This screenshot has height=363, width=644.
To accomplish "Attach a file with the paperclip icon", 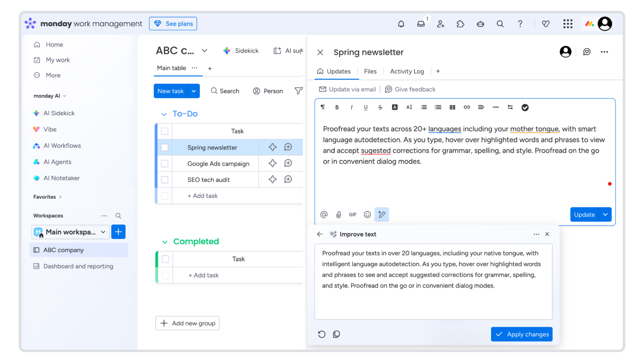I will pyautogui.click(x=338, y=215).
